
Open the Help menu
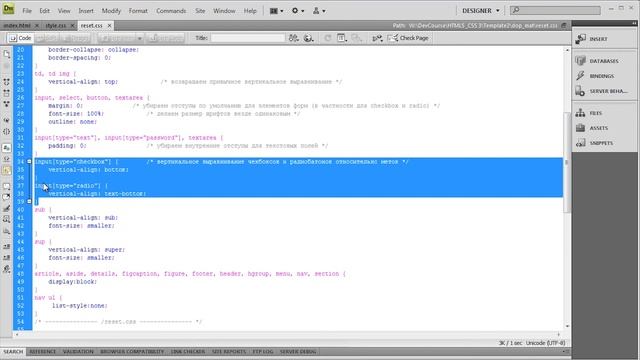[x=250, y=11]
